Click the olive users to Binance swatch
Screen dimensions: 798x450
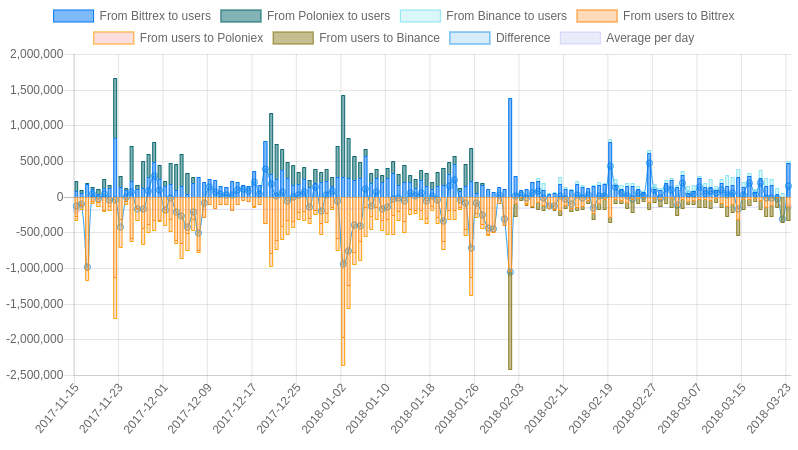(x=293, y=38)
